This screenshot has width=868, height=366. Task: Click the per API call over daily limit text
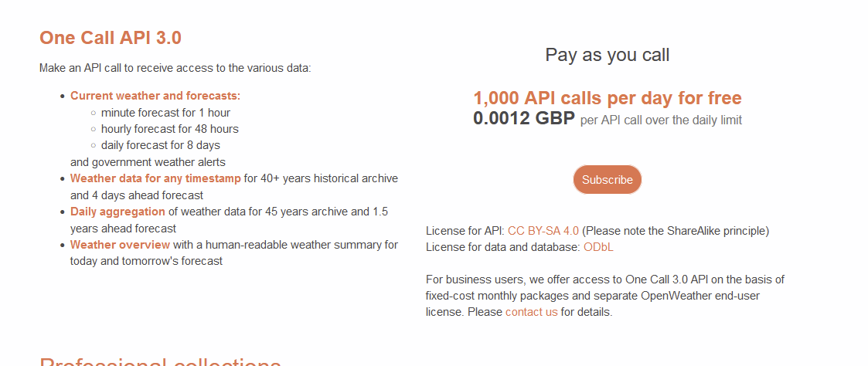point(661,120)
